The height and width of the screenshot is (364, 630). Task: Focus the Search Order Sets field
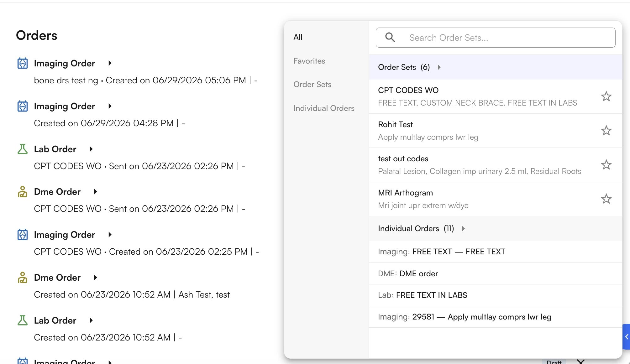pos(495,38)
